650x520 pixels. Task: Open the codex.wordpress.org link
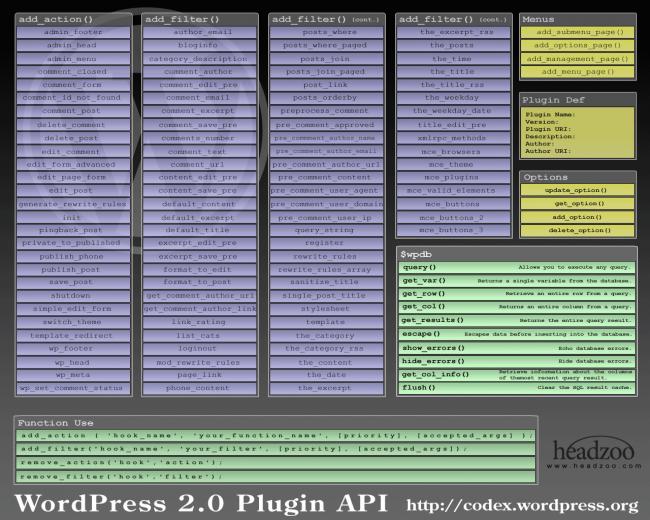click(x=522, y=505)
